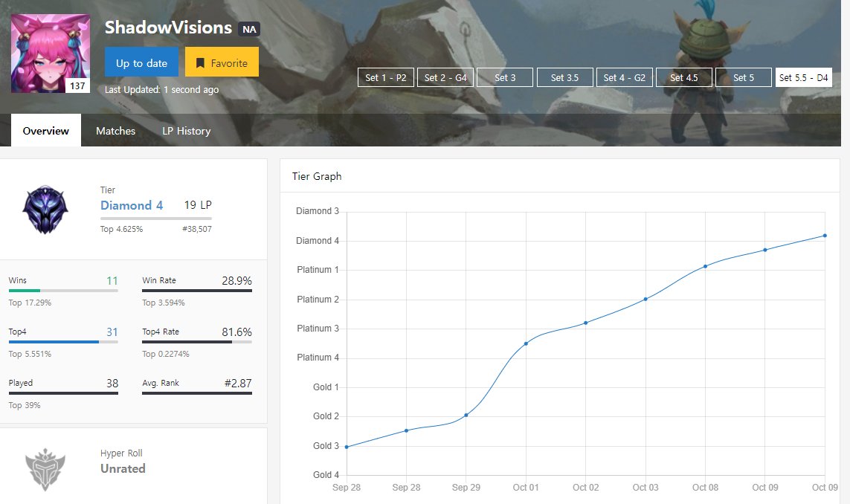The image size is (850, 504).
Task: Click the Oct 02 data point on graph
Action: 586,323
